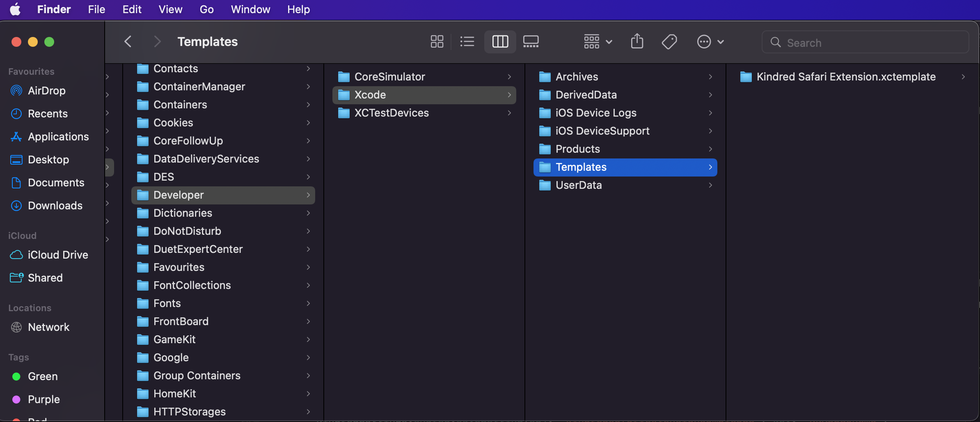
Task: Select the Developer folder
Action: click(223, 195)
